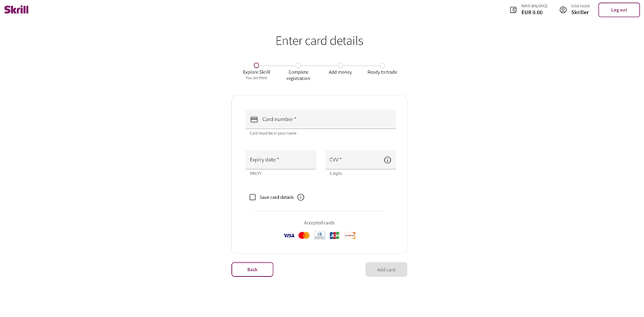
Task: Select the Explore Skrill step circle
Action: (256, 65)
